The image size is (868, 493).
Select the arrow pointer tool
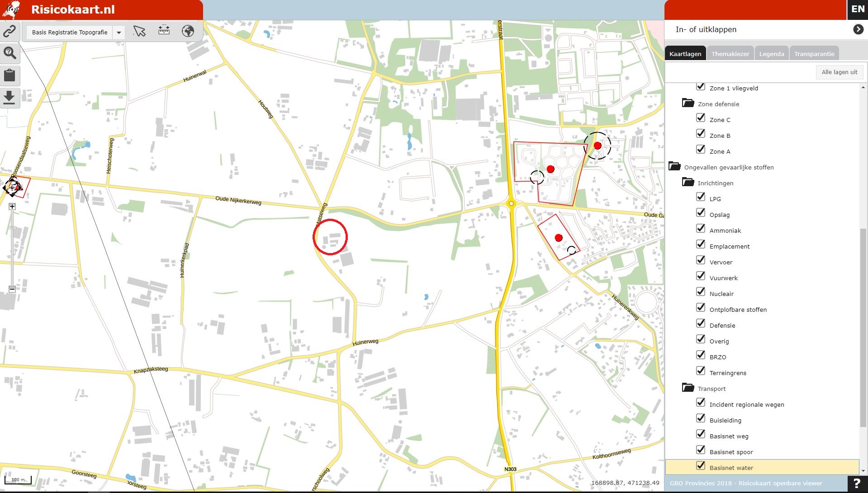click(139, 31)
